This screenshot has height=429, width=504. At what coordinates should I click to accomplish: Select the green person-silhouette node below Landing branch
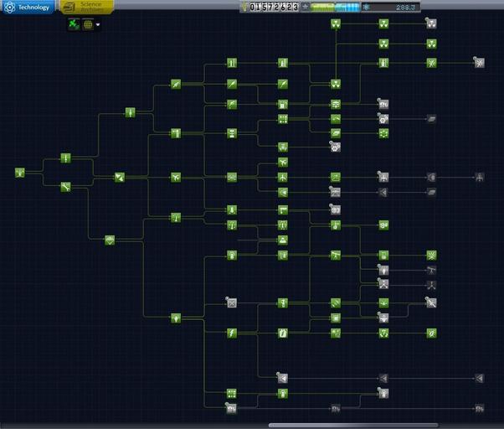(x=283, y=240)
